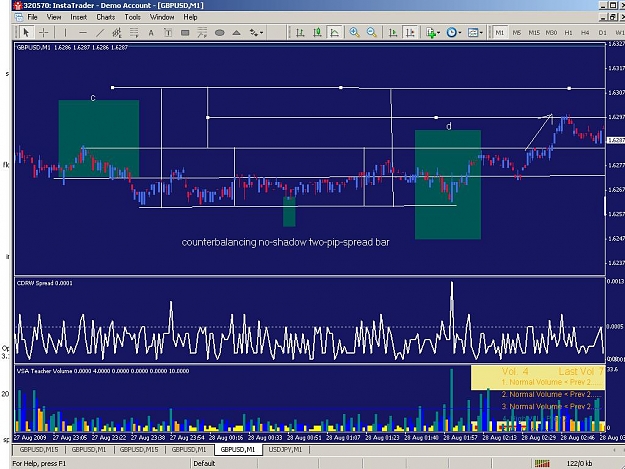The height and width of the screenshot is (469, 625).
Task: Select the Triangle shape tool
Action: pos(236,33)
